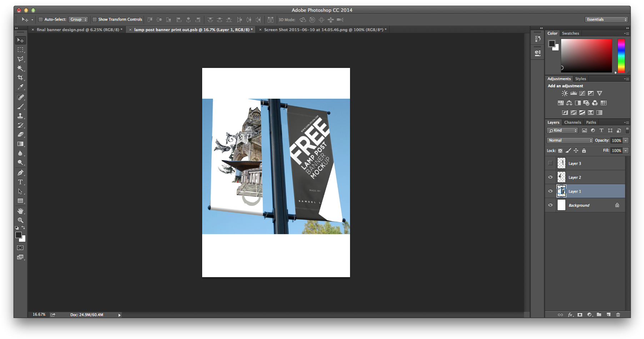Add a Brightness/Contrast adjustment
Viewport: 644px width, 339px height.
pyautogui.click(x=564, y=93)
